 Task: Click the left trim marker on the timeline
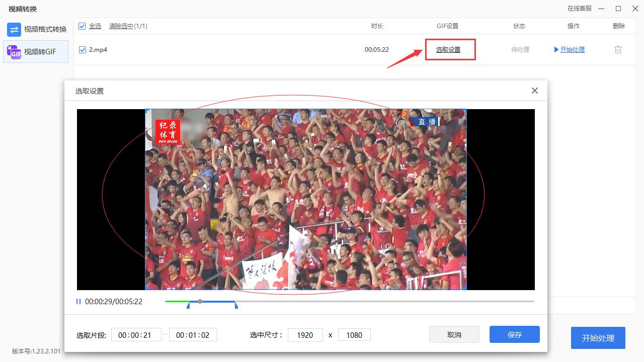[189, 304]
